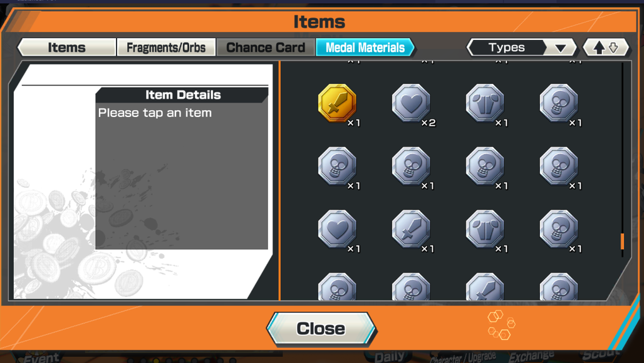Image resolution: width=644 pixels, height=363 pixels.
Task: Toggle the sort order arrows button
Action: (x=606, y=48)
